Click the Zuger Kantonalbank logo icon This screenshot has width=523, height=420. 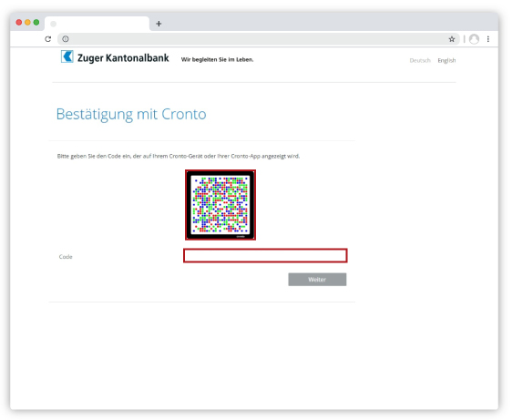pyautogui.click(x=67, y=56)
